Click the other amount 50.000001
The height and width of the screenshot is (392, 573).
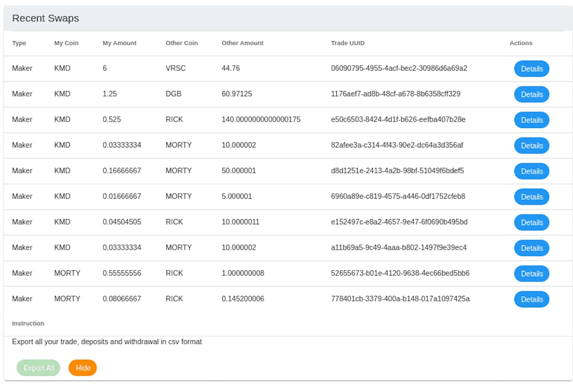[x=238, y=171]
